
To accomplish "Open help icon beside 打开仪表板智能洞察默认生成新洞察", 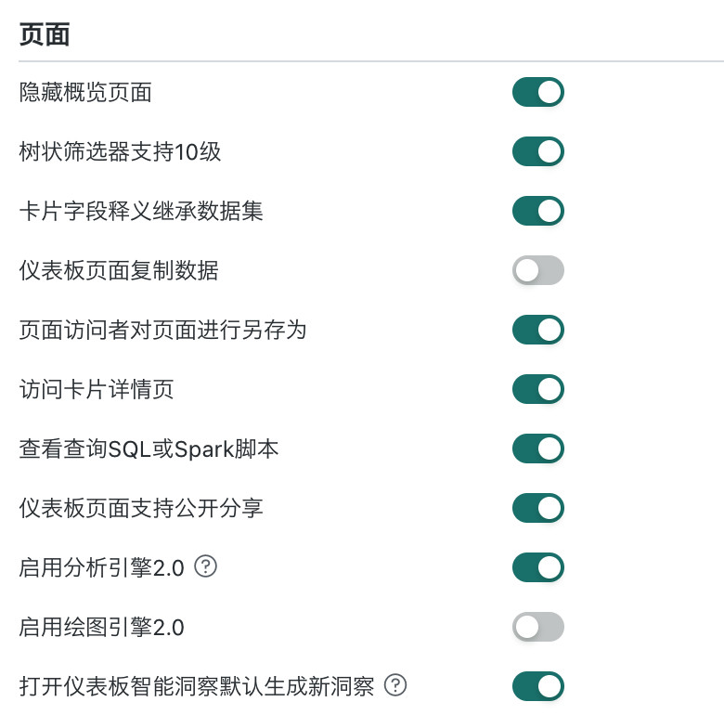I will [x=395, y=685].
